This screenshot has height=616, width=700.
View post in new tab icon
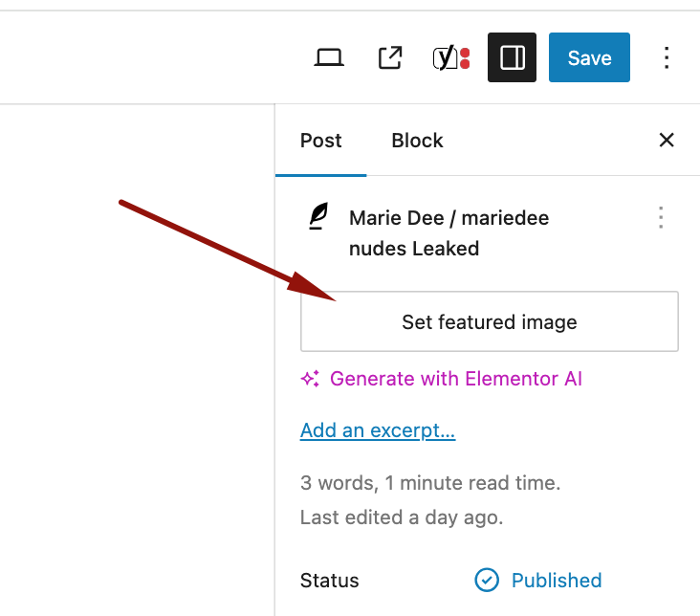(x=390, y=57)
